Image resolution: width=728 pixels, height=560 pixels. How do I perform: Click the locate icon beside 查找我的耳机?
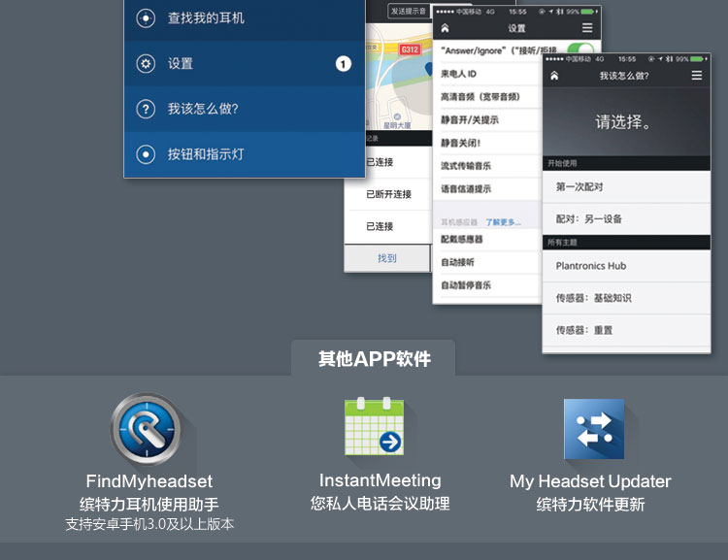(x=146, y=18)
